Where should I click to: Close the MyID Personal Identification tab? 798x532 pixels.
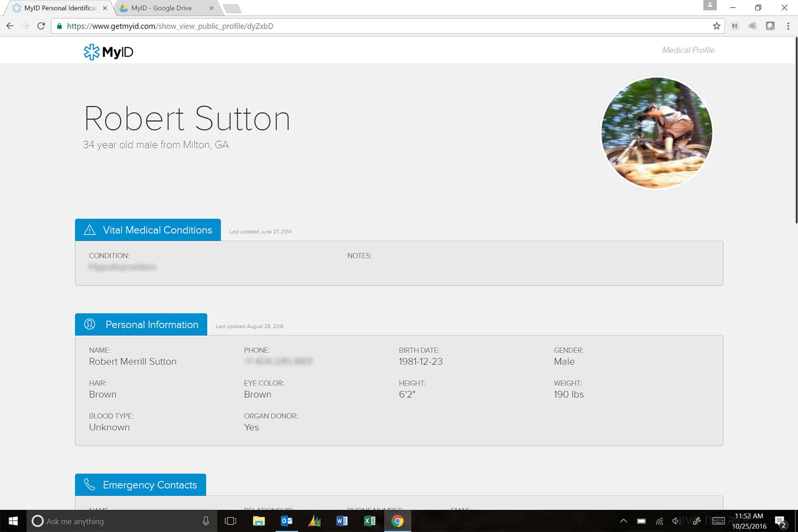pos(105,8)
